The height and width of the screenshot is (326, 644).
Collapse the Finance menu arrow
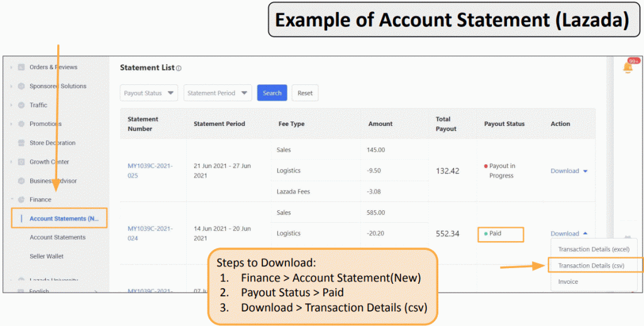click(x=11, y=200)
